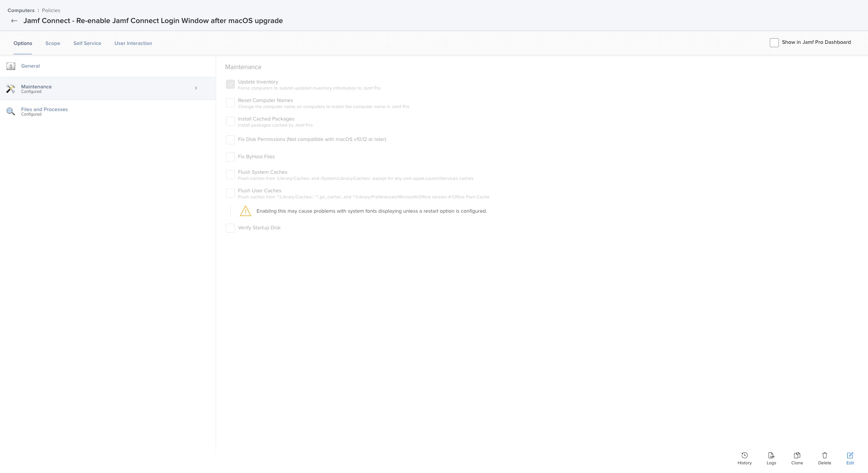Open the History icon

tap(744, 455)
